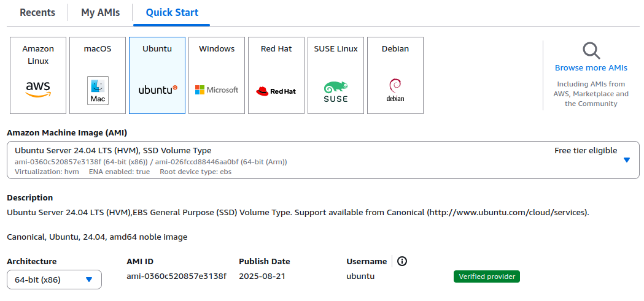Screen dimensions: 644x301
Task: Click the username value ubuntu
Action: pos(360,276)
